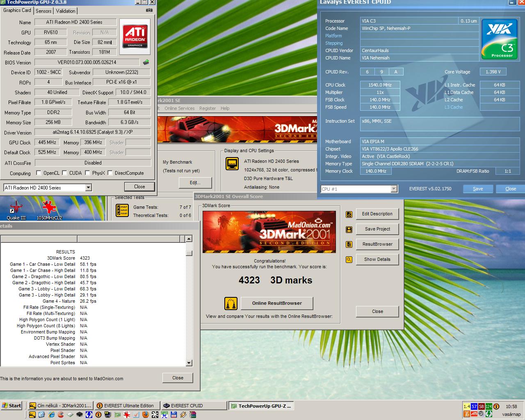Click the Platform link in EVEREST
The image size is (525, 420).
(333, 36)
